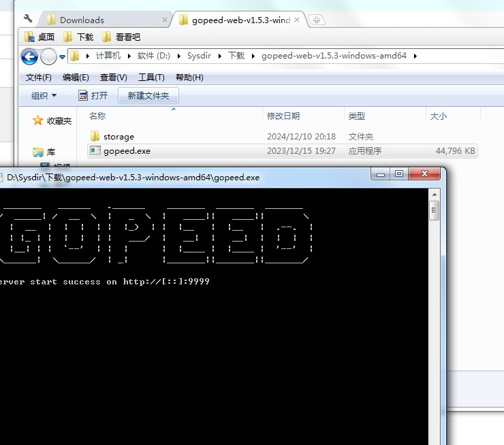This screenshot has width=504, height=445.
Task: Sort by the 修改日期 column header
Action: (x=283, y=116)
